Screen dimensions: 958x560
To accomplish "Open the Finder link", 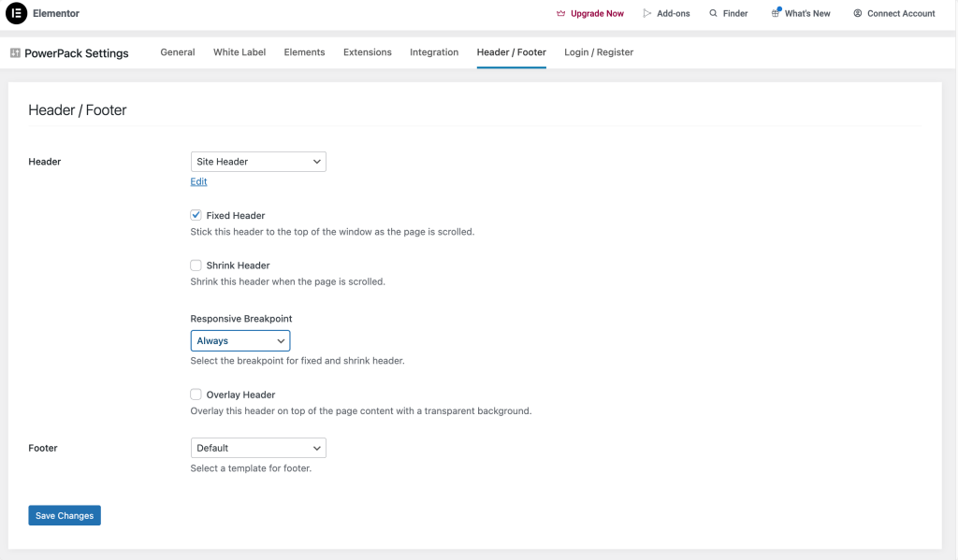I will (728, 13).
